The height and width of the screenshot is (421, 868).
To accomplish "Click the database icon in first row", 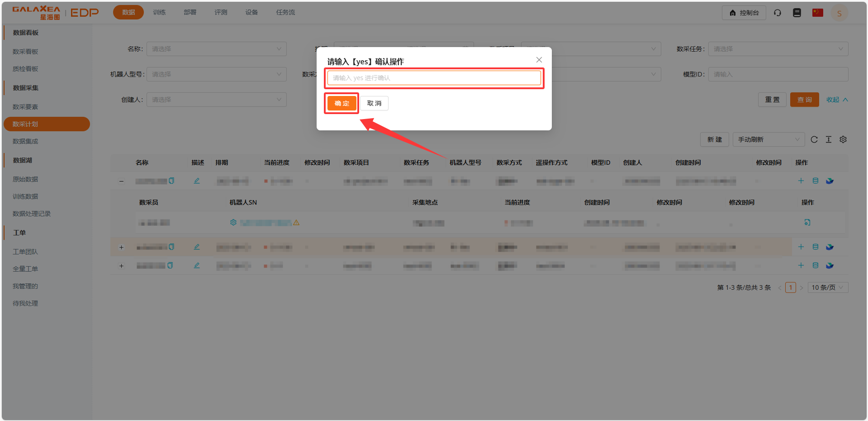I will (x=816, y=181).
